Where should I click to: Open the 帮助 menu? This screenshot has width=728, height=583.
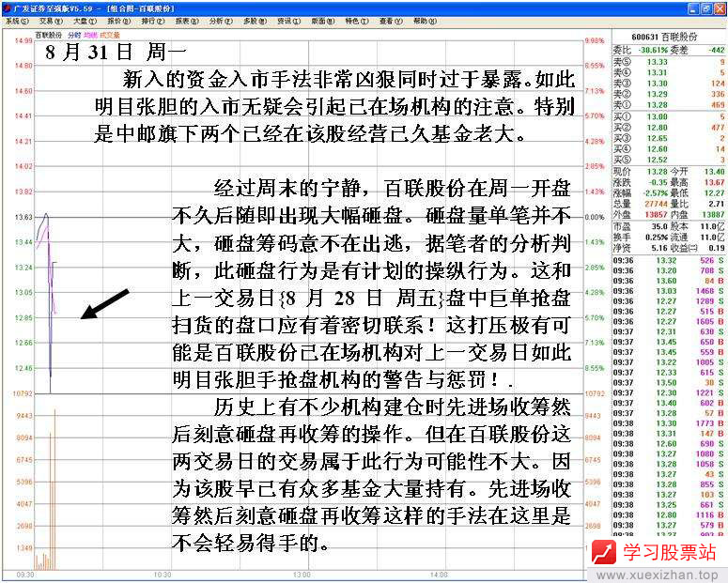[425, 21]
